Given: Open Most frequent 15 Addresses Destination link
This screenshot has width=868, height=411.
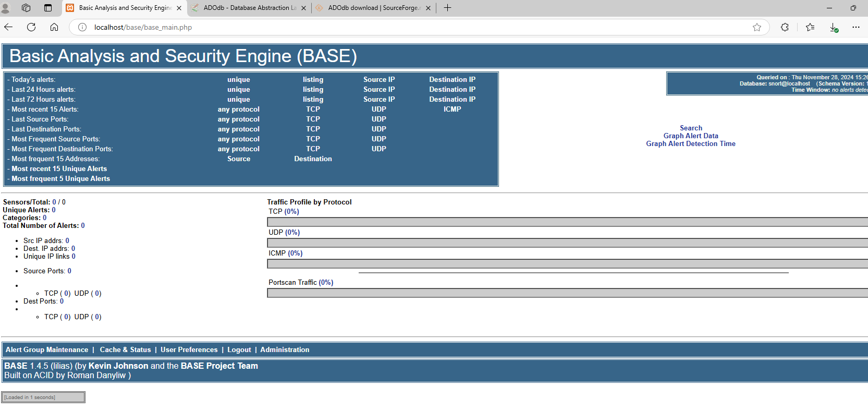Looking at the screenshot, I should click(313, 159).
